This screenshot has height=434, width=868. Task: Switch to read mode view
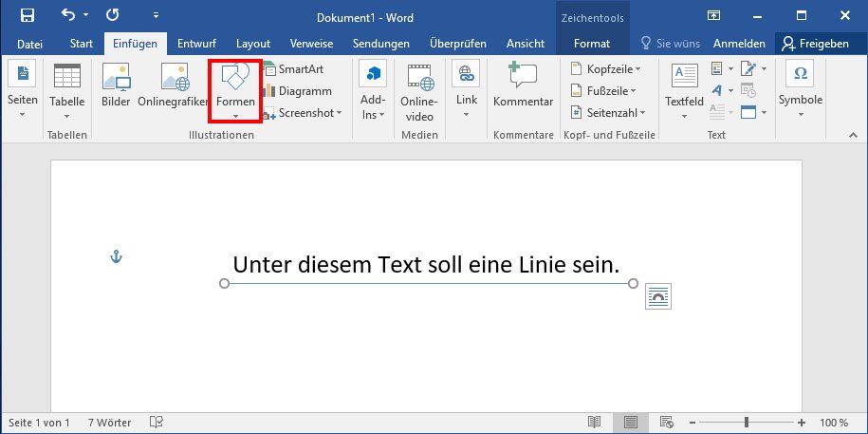(595, 423)
